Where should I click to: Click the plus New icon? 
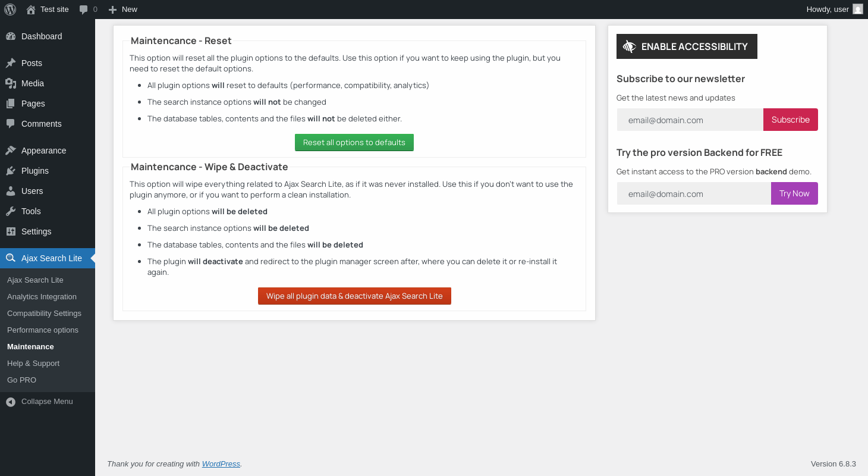pyautogui.click(x=112, y=10)
